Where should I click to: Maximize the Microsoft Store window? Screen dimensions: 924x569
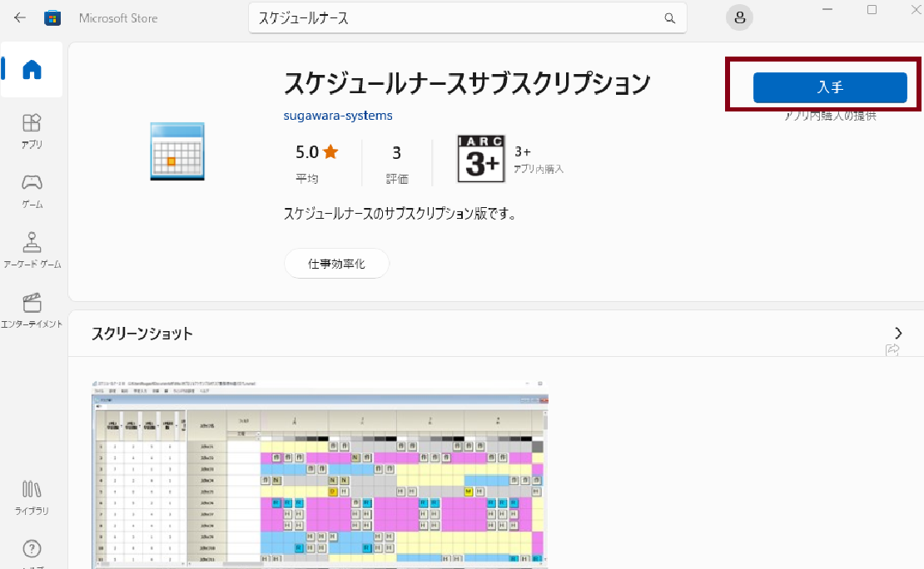(872, 9)
